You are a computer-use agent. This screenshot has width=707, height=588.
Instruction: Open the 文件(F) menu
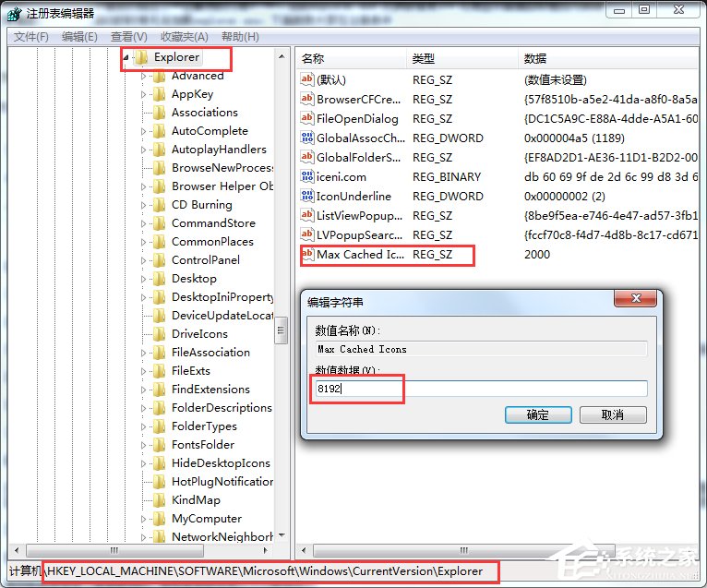pos(31,37)
